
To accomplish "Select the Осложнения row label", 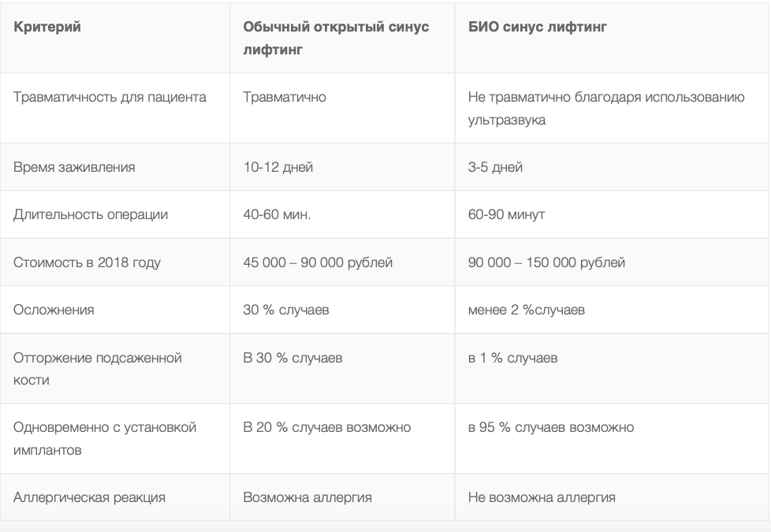I will (54, 310).
